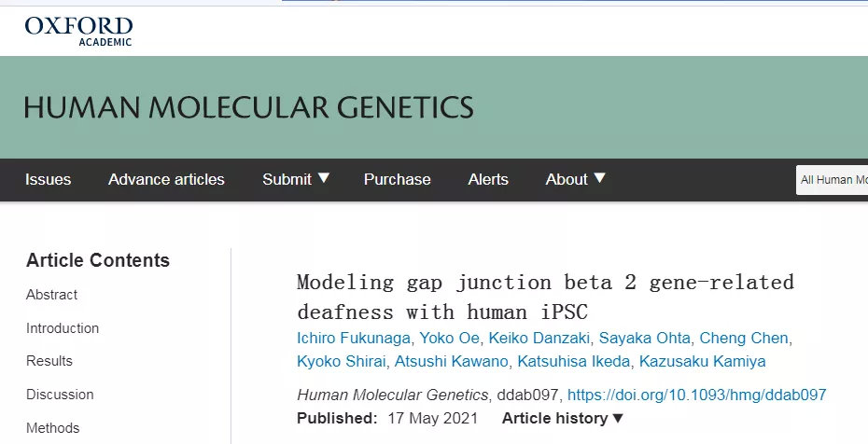Image resolution: width=868 pixels, height=444 pixels.
Task: Go to Advance articles
Action: coord(166,179)
